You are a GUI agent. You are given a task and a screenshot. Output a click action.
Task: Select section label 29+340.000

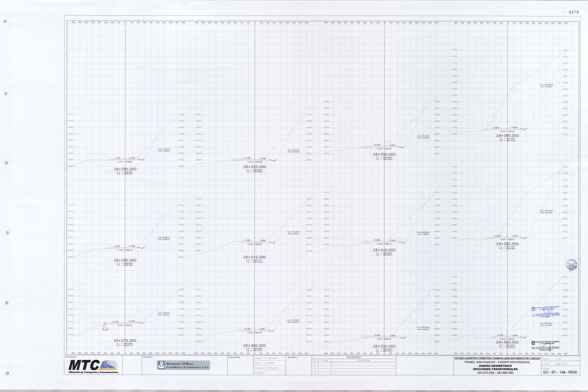pyautogui.click(x=384, y=250)
